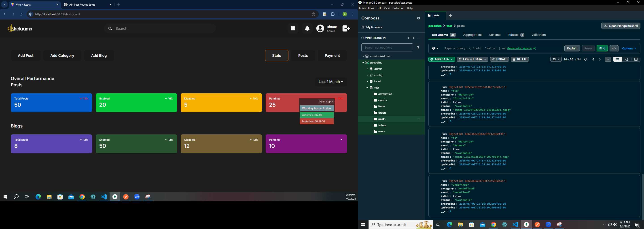Click the kalaams Search input
This screenshot has width=644, height=229.
click(160, 28)
